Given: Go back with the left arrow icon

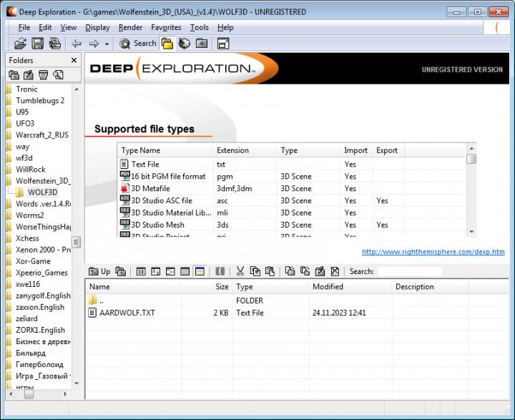Looking at the screenshot, I should 77,44.
